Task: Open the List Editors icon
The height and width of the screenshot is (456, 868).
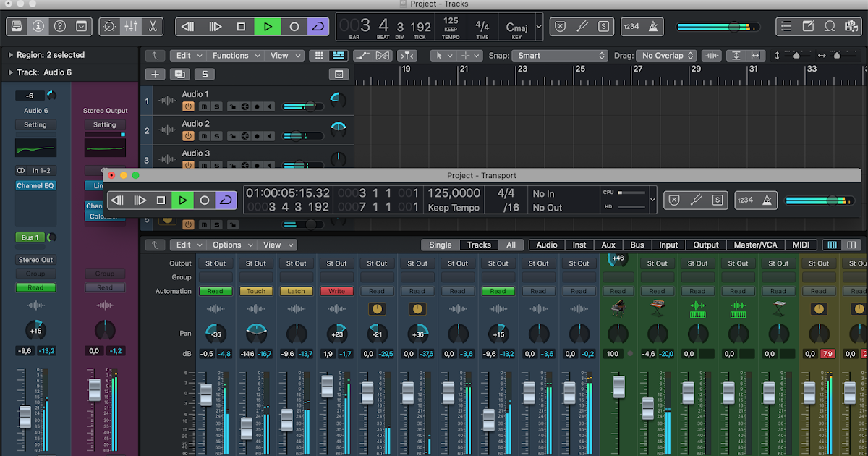Action: click(x=787, y=27)
